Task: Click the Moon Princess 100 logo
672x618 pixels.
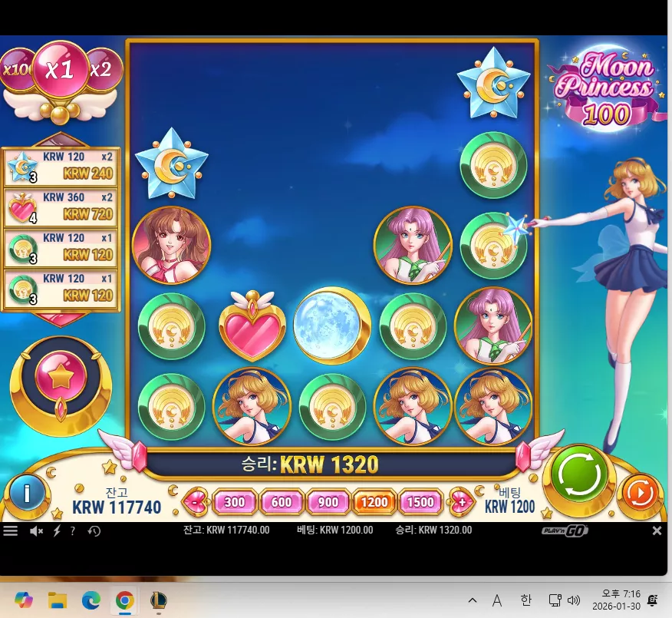Action: click(607, 88)
